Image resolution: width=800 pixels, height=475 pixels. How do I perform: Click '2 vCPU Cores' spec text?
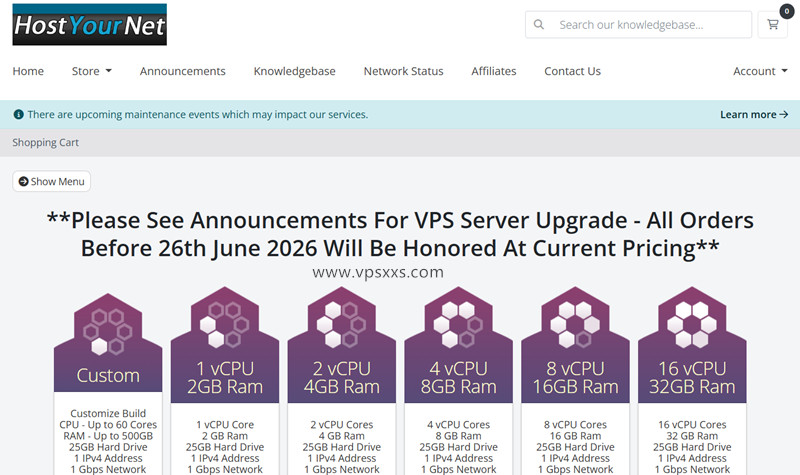coord(342,424)
